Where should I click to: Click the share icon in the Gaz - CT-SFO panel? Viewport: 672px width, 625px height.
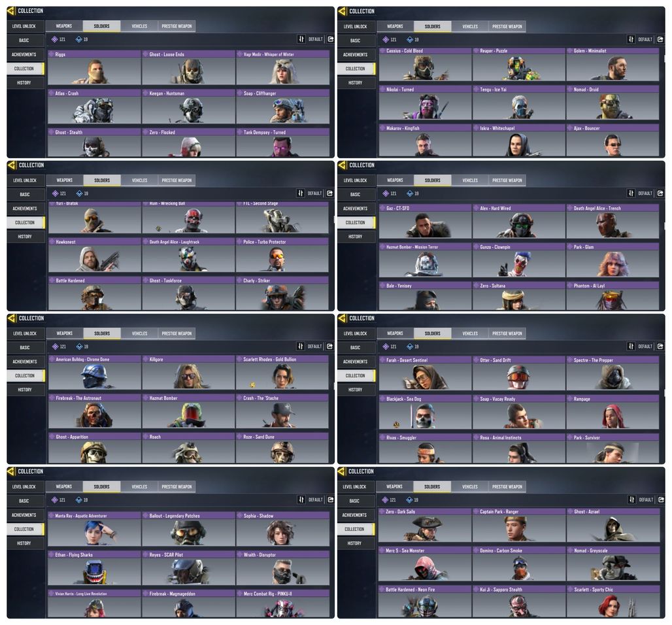click(660, 194)
